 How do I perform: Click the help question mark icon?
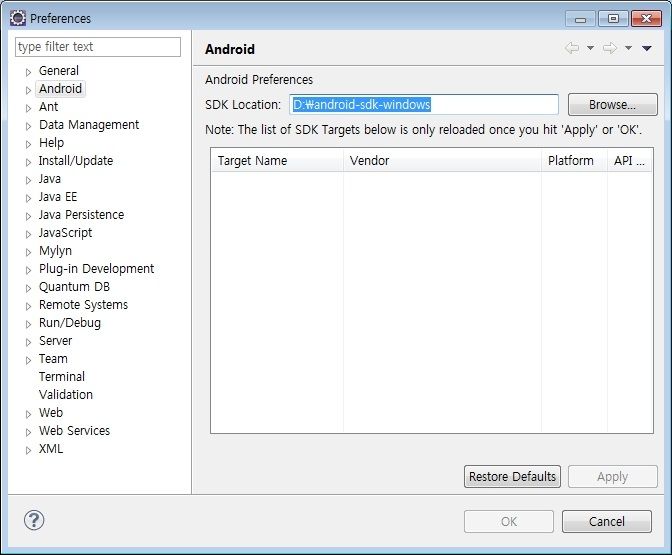point(34,521)
